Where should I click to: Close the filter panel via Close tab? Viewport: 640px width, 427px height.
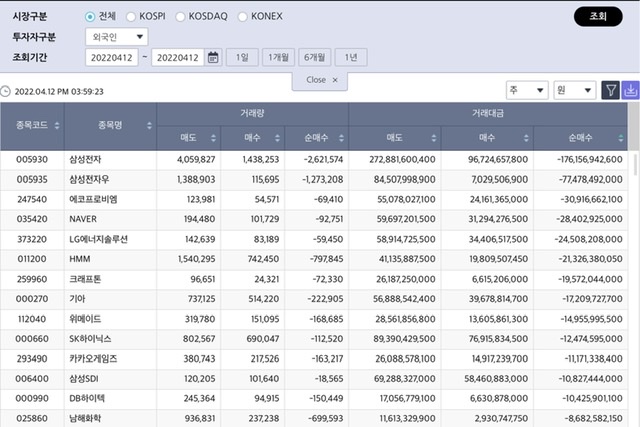coord(320,79)
